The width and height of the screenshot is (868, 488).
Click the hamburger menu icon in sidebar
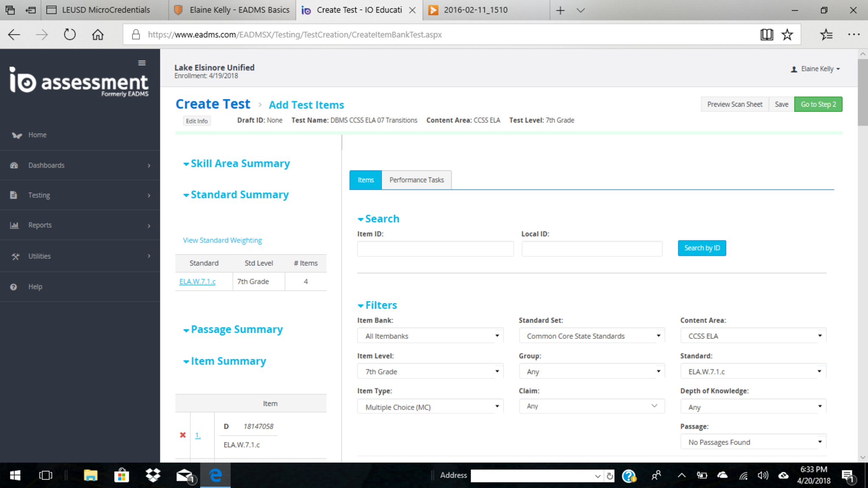click(142, 63)
